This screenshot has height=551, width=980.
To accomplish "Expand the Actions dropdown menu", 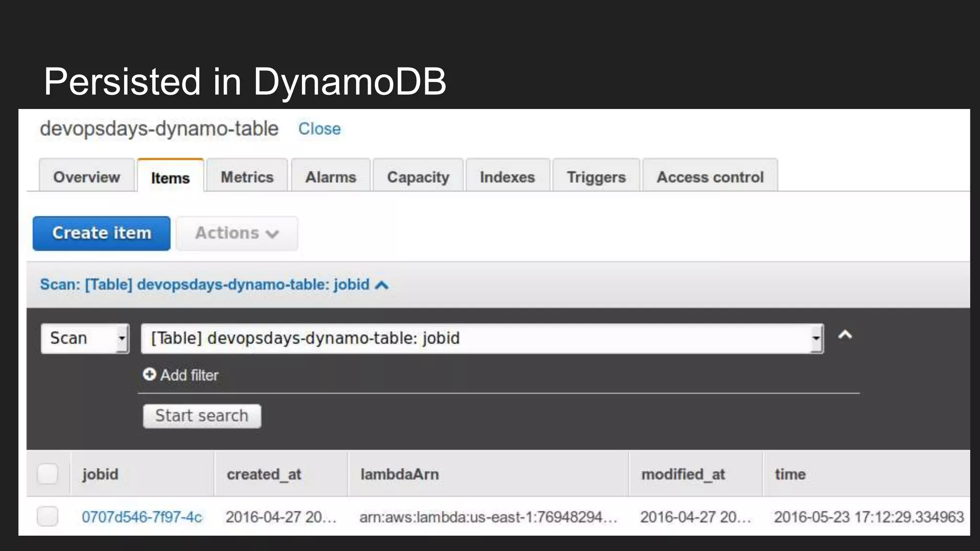I will click(237, 233).
